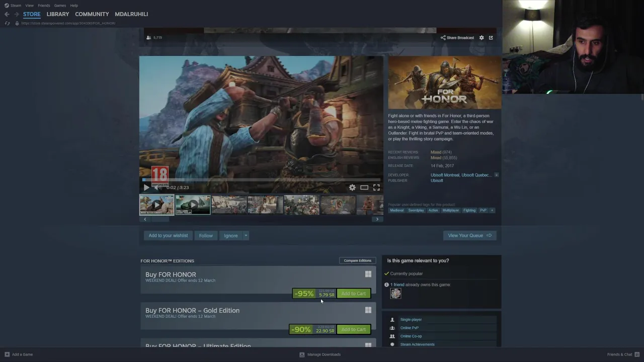The image size is (644, 362).
Task: Seek along the trailer progress bar
Action: [261, 179]
